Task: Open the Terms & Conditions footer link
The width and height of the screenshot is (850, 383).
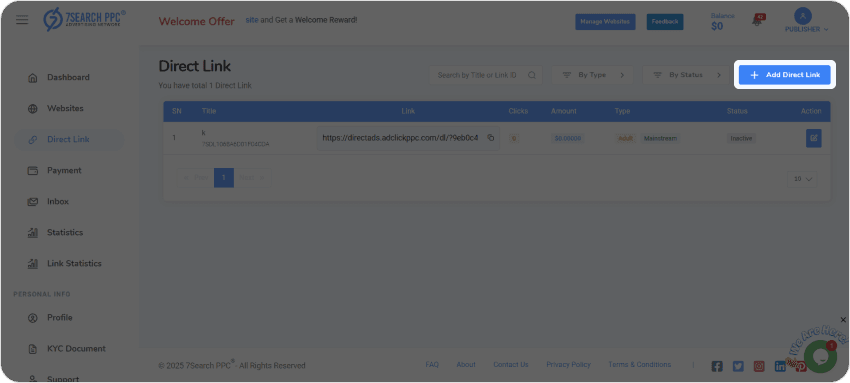Action: click(x=640, y=365)
